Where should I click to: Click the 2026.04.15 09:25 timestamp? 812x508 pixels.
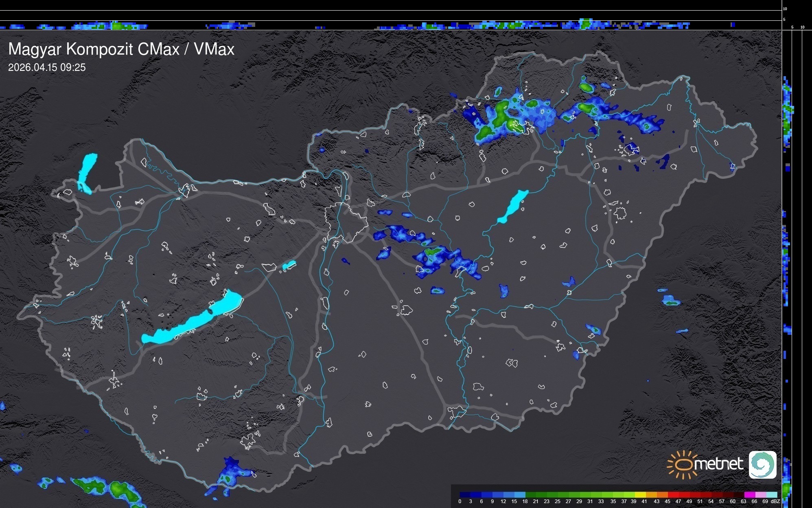click(x=47, y=68)
